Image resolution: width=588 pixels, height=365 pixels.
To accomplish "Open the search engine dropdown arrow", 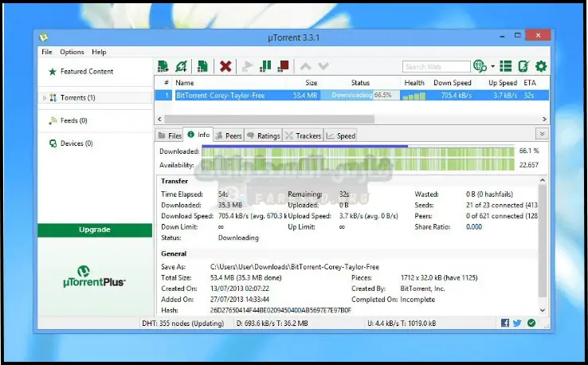I will (492, 67).
